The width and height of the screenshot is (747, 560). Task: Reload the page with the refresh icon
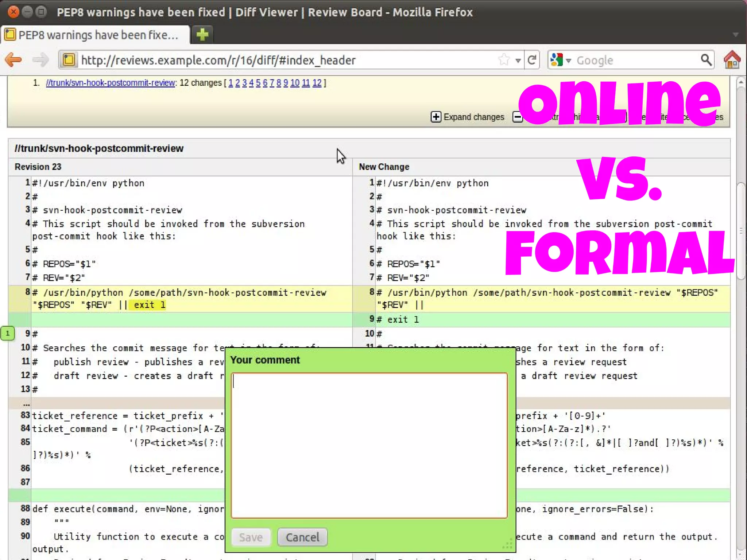coord(532,60)
